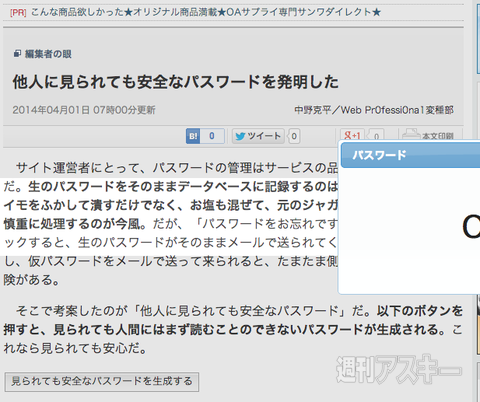
Task: Open the 編集者の眼 category link
Action: [x=48, y=54]
